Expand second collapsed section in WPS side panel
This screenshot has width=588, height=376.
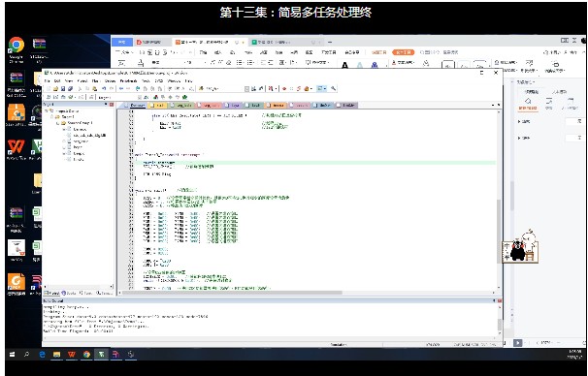[519, 138]
